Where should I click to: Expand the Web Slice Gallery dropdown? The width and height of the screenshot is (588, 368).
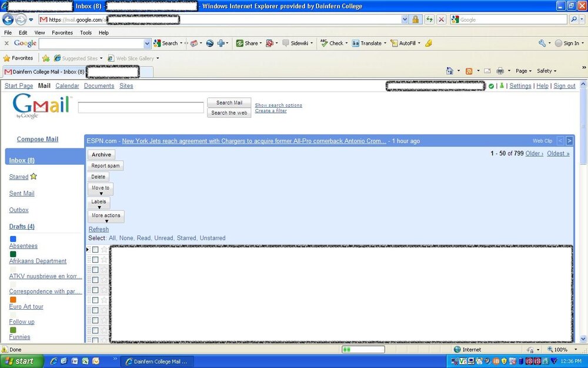click(158, 58)
